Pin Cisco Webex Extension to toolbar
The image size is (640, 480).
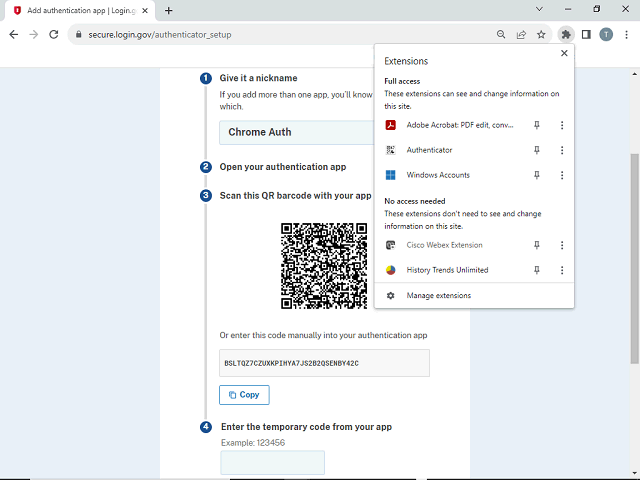[x=537, y=245]
